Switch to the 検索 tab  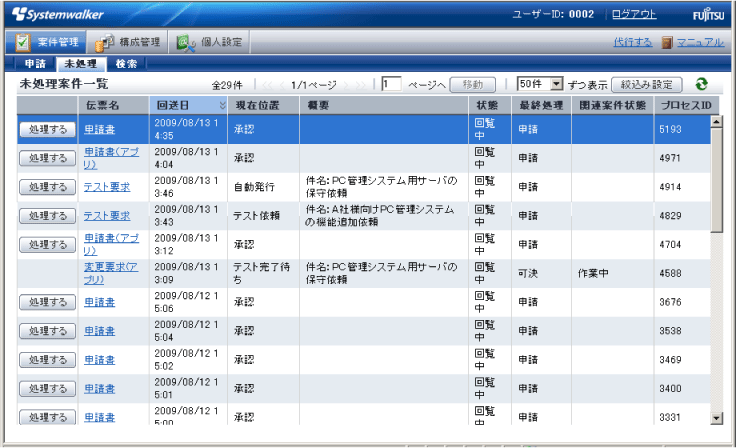coord(125,63)
